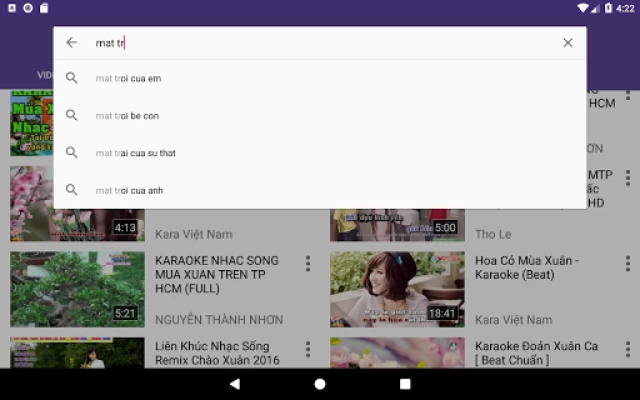
Task: Choose suggestion 'mat trai cua su that'
Action: pyautogui.click(x=135, y=153)
